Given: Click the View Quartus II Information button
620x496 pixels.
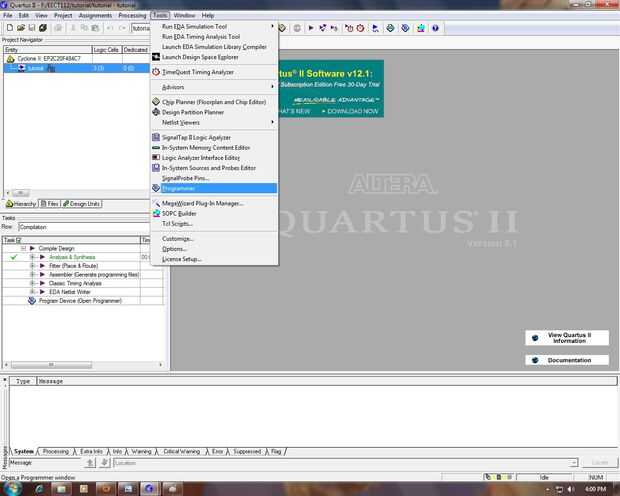Looking at the screenshot, I should 567,338.
